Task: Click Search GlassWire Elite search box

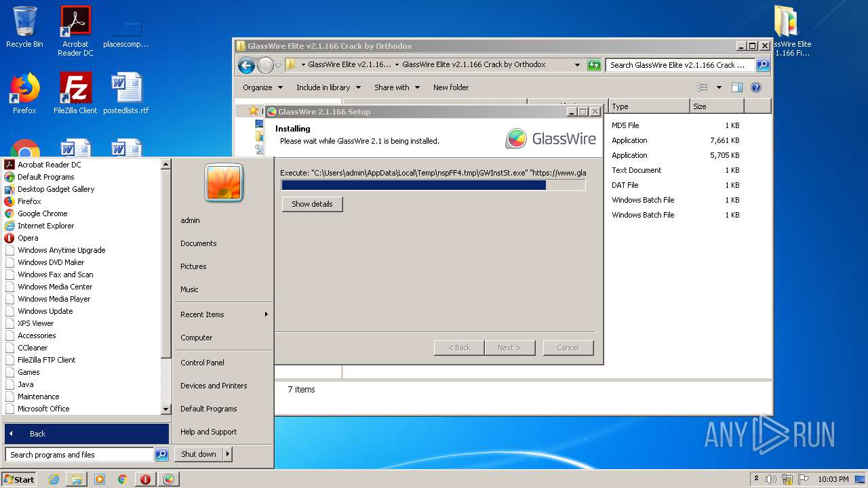Action: (680, 65)
